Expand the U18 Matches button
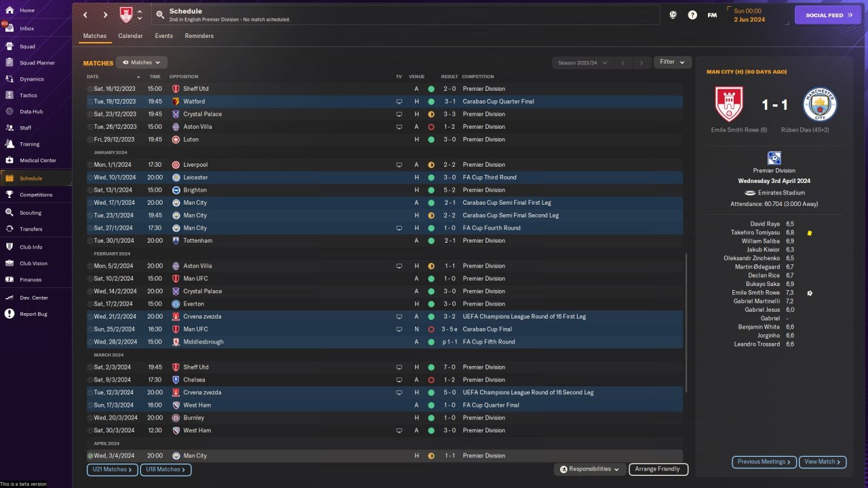868x488 pixels. (x=166, y=469)
